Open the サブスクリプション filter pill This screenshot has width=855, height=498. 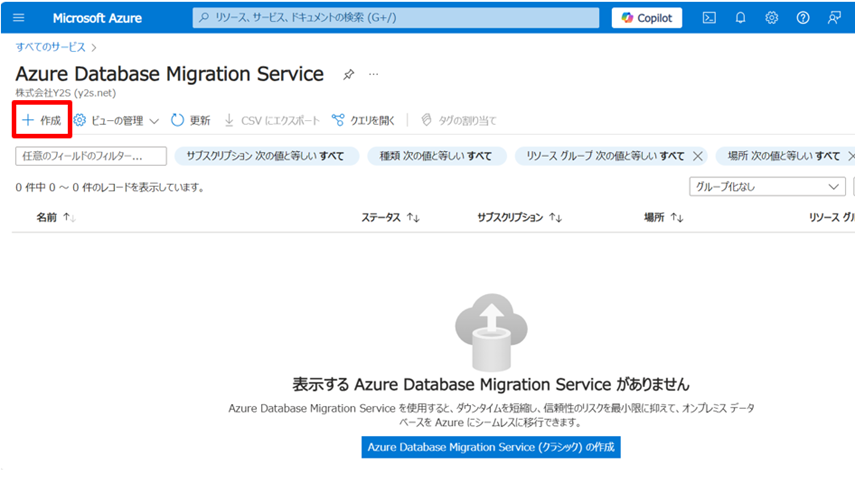pyautogui.click(x=265, y=156)
